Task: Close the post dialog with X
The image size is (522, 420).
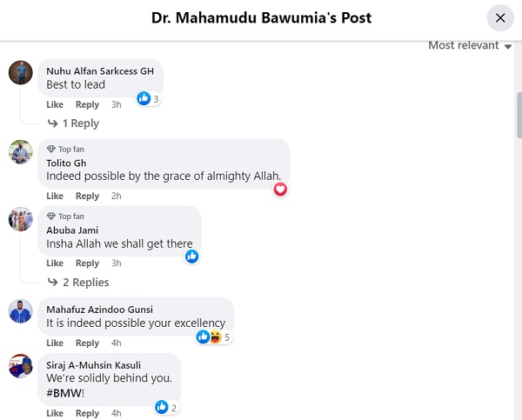Action: [500, 17]
